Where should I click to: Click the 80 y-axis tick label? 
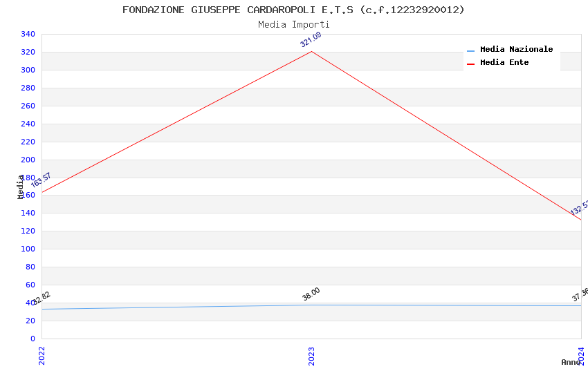(30, 267)
